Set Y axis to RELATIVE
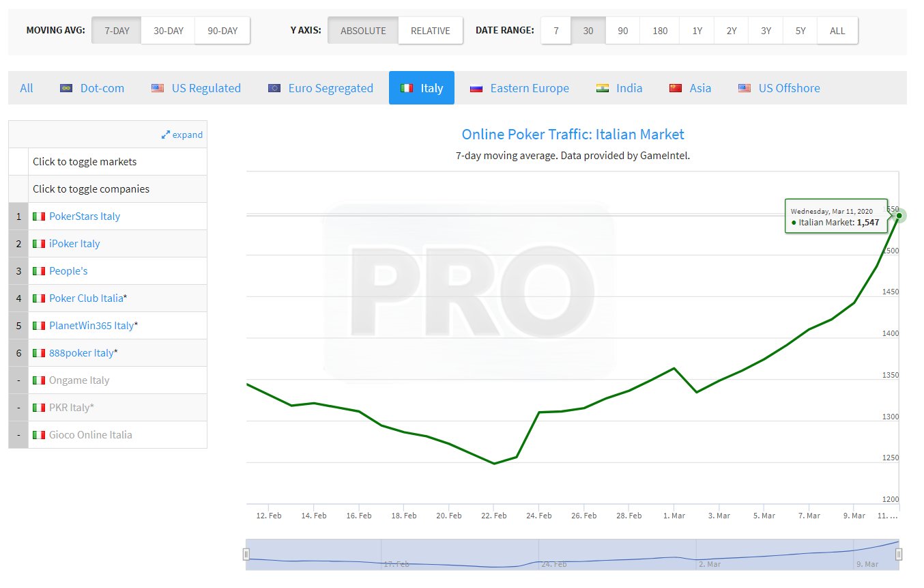This screenshot has width=924, height=588. (x=430, y=31)
